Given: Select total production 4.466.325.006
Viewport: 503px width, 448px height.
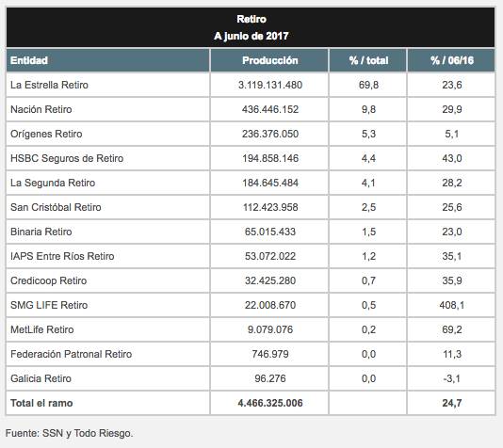Looking at the screenshot, I should click(x=270, y=403).
